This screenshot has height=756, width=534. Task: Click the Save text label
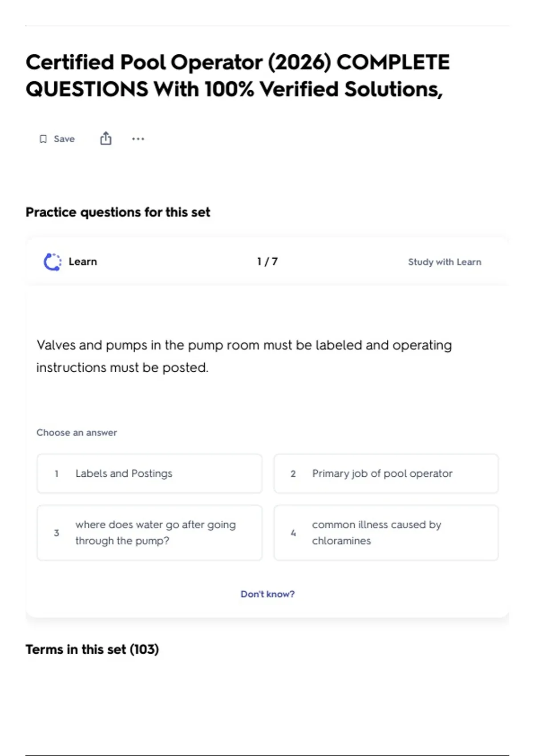(x=64, y=139)
